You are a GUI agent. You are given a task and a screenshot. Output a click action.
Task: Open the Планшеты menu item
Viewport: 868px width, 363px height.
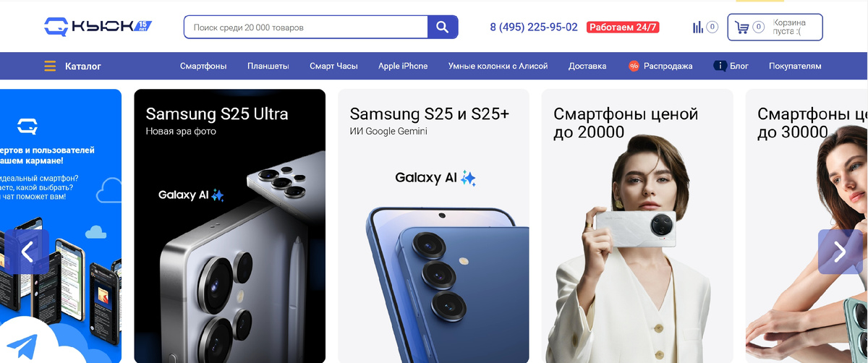click(x=268, y=66)
